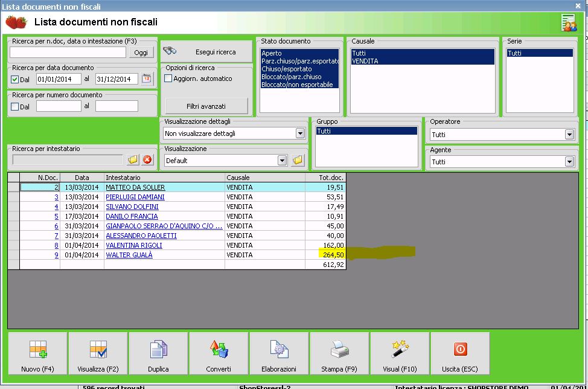
Task: Open the calendar date picker icon
Action: point(147,79)
